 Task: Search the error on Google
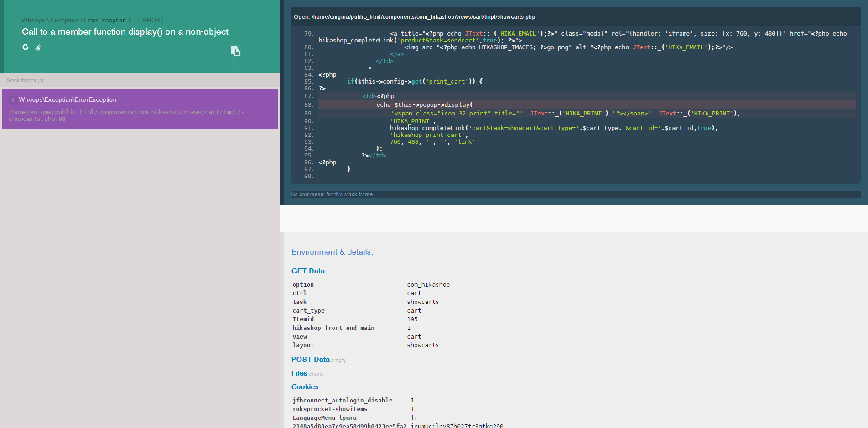[x=26, y=47]
